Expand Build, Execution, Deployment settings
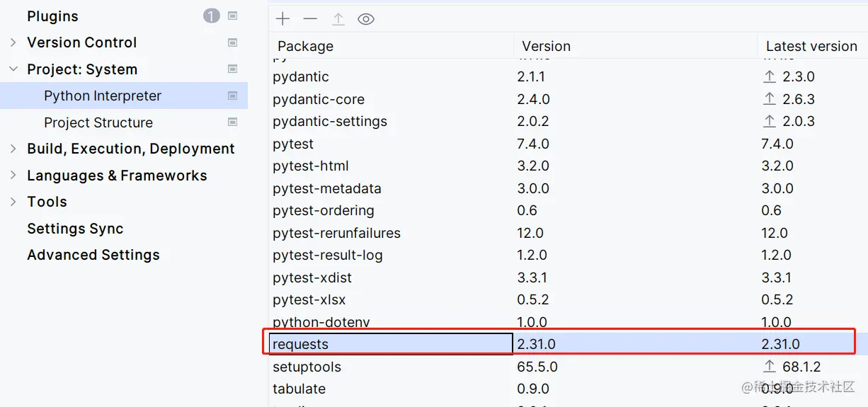 pos(13,149)
